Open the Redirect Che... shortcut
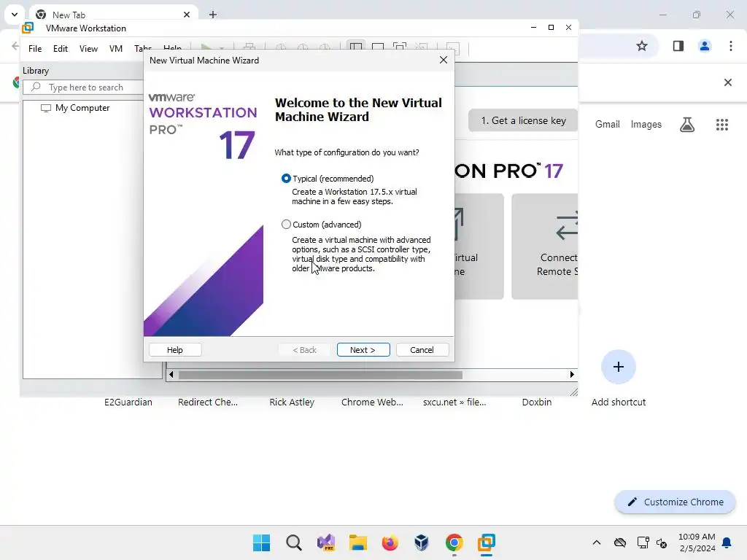The width and height of the screenshot is (747, 560). point(208,402)
